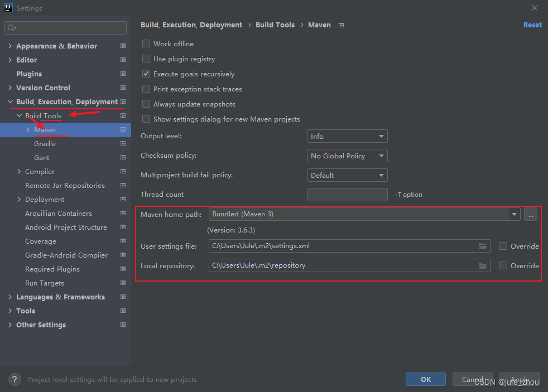Click the IntelliJ logo in title bar
The height and width of the screenshot is (392, 548).
(x=8, y=8)
